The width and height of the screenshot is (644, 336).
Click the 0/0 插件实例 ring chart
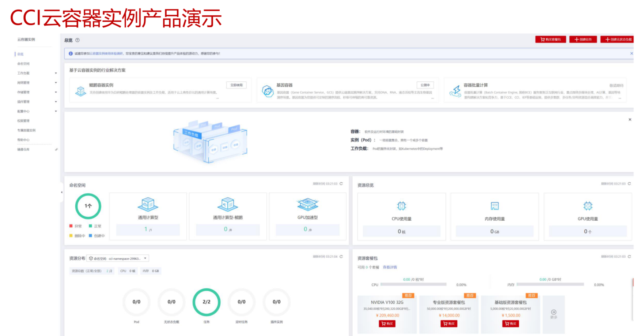point(277,302)
